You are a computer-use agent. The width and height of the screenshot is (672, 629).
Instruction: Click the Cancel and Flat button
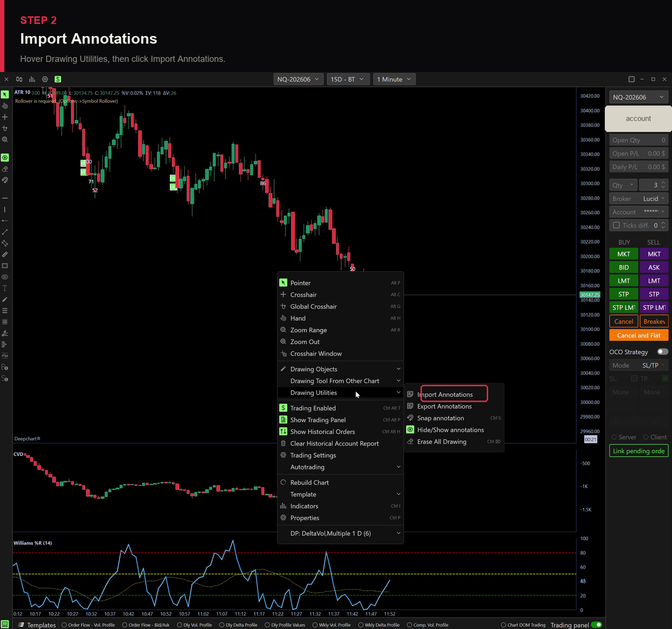click(638, 335)
